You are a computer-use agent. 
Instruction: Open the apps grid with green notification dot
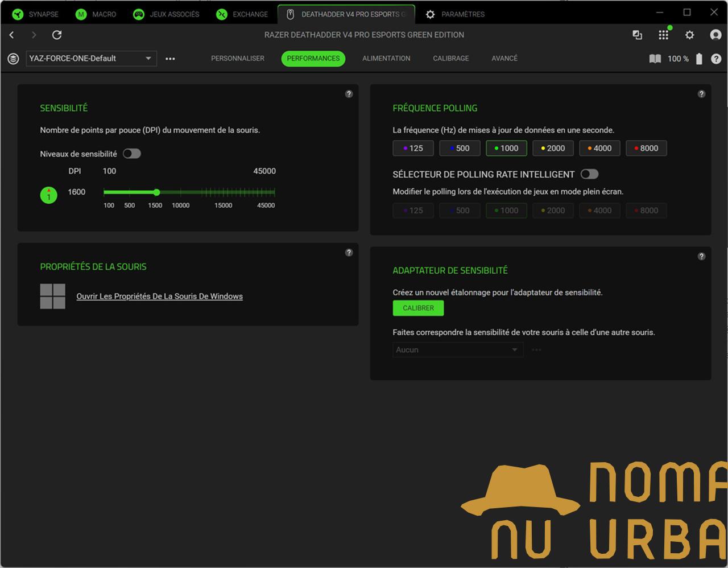[663, 35]
